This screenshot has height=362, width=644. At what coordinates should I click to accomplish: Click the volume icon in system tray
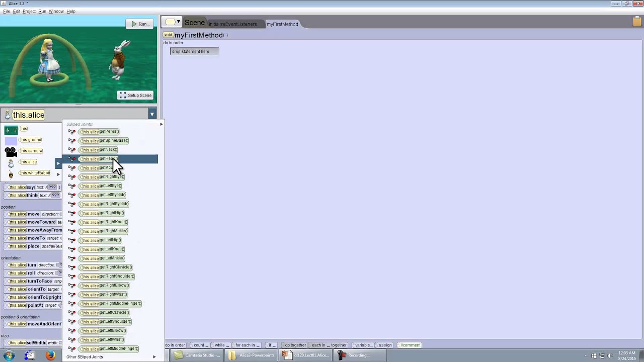[610, 355]
